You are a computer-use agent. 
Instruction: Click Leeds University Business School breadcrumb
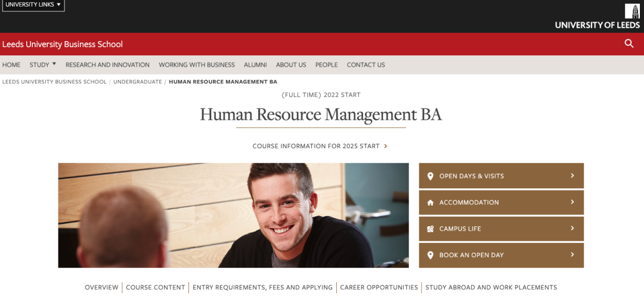click(54, 82)
